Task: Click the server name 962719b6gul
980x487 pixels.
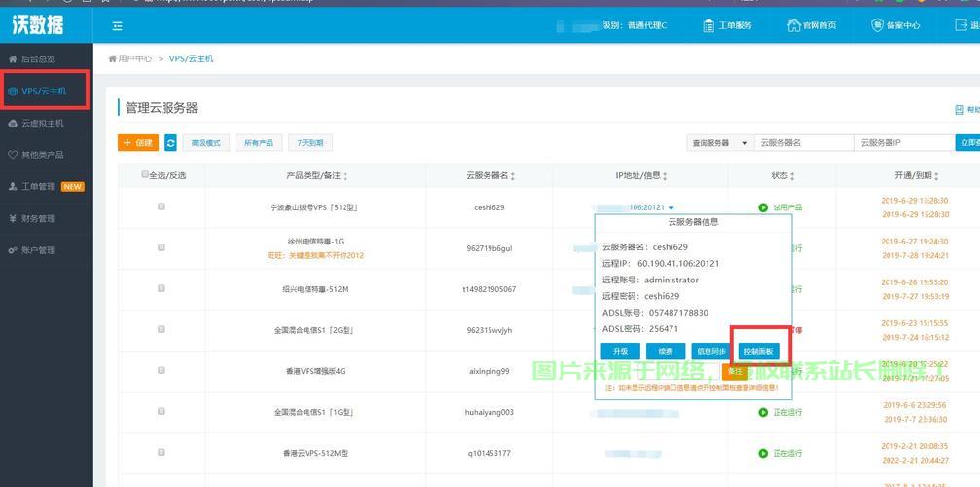Action: [x=490, y=248]
